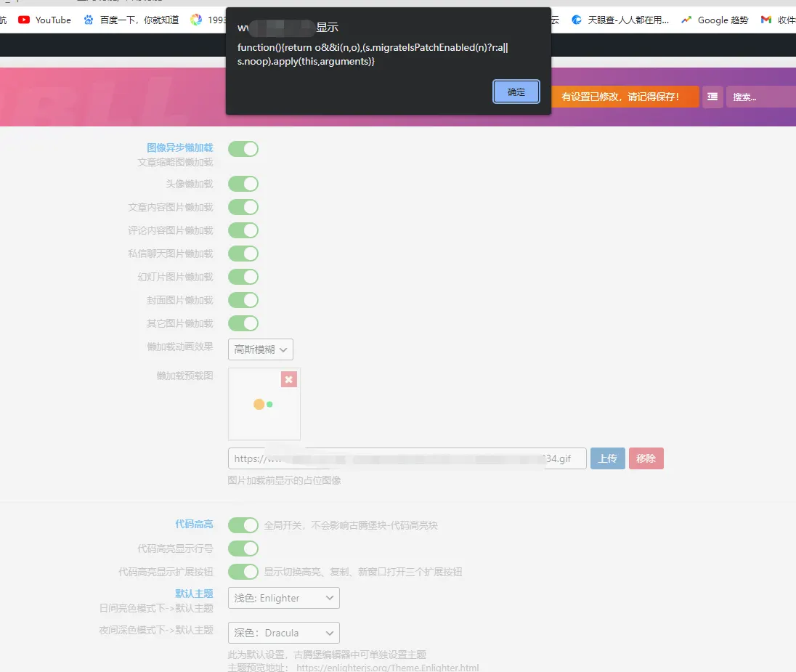Image resolution: width=796 pixels, height=672 pixels.
Task: Click the 确定 button in the alert dialog
Action: [516, 92]
